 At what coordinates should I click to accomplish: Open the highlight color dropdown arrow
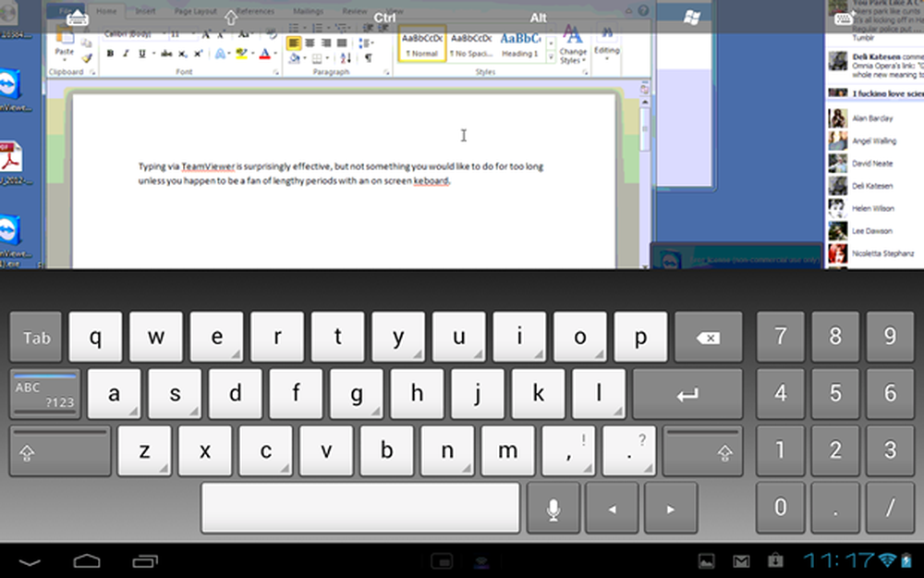252,54
